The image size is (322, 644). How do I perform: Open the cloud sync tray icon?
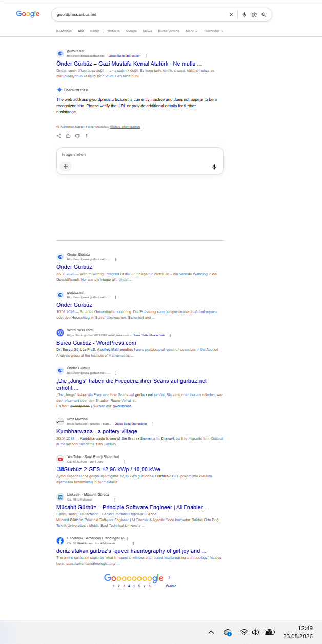pyautogui.click(x=228, y=632)
